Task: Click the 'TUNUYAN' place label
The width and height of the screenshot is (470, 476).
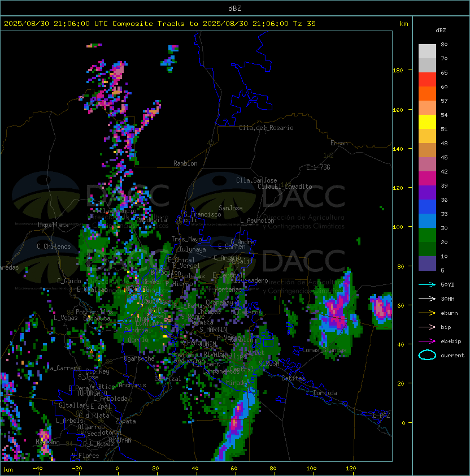Action: coord(120,440)
